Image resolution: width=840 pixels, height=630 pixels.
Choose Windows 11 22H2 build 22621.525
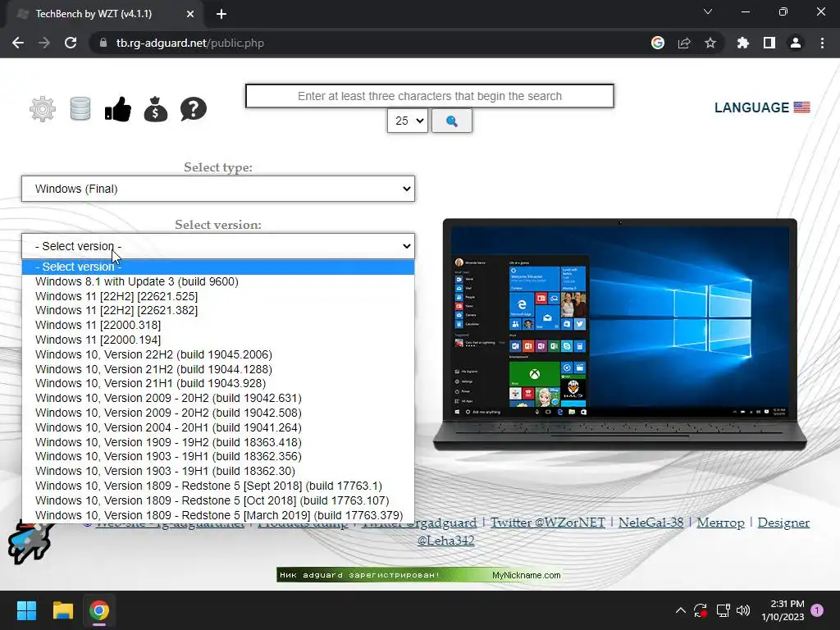(218, 296)
